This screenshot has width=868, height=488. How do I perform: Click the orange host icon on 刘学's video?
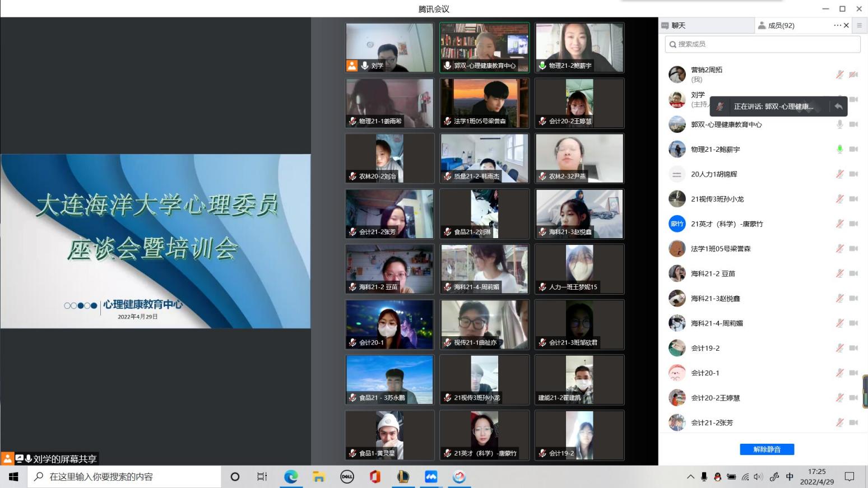[352, 66]
